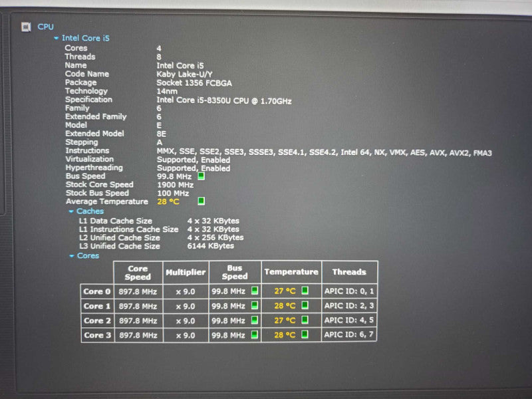Click the Threads column header

(x=349, y=272)
